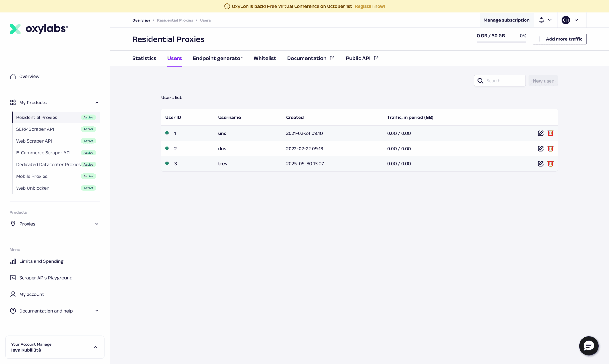609x364 pixels.
Task: Click the users Search field
Action: (x=500, y=81)
